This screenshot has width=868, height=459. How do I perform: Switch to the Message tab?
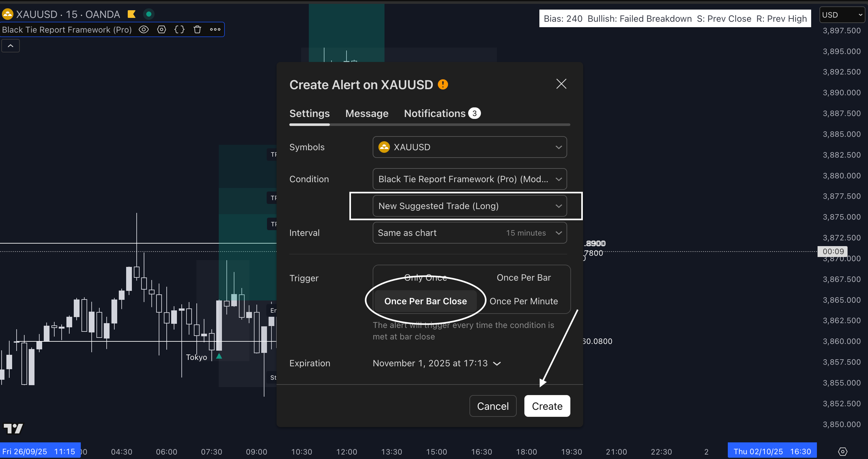(367, 113)
